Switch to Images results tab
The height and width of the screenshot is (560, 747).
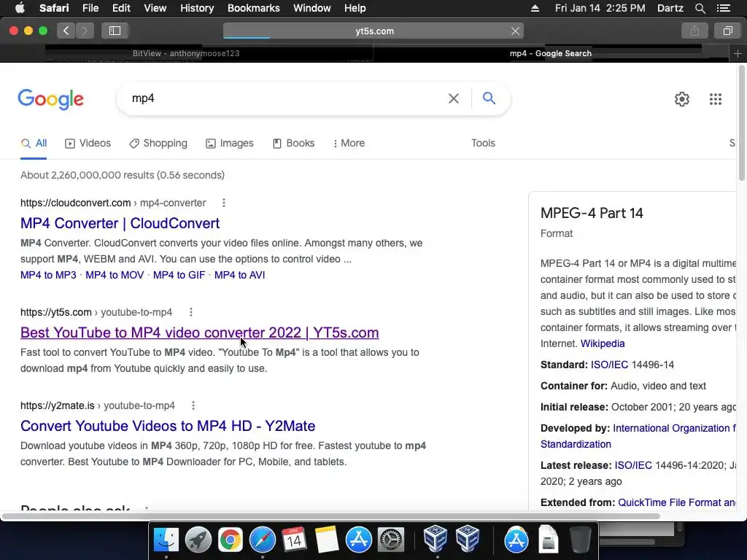230,144
